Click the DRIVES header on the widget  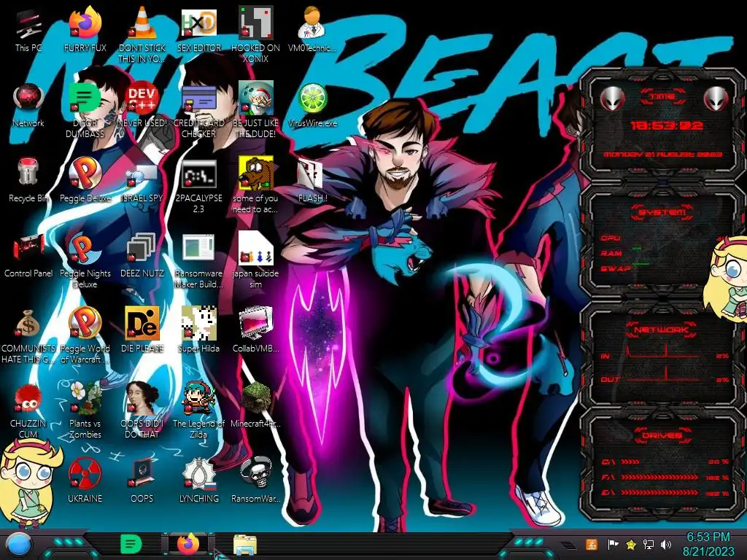[662, 435]
